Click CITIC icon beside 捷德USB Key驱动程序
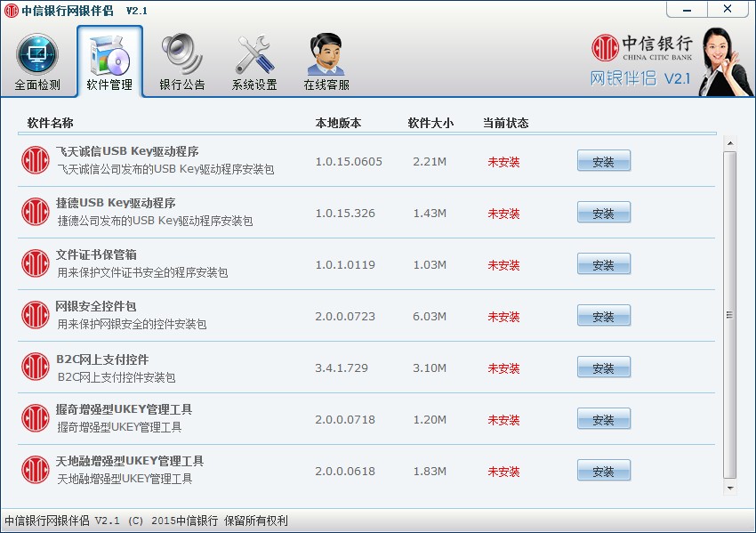This screenshot has height=533, width=756. coord(36,213)
